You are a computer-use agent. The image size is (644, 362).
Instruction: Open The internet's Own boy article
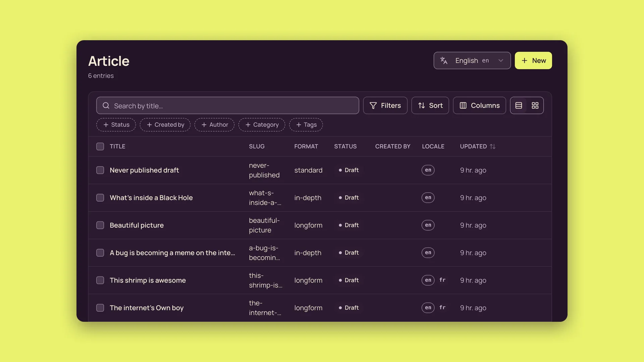coord(147,308)
